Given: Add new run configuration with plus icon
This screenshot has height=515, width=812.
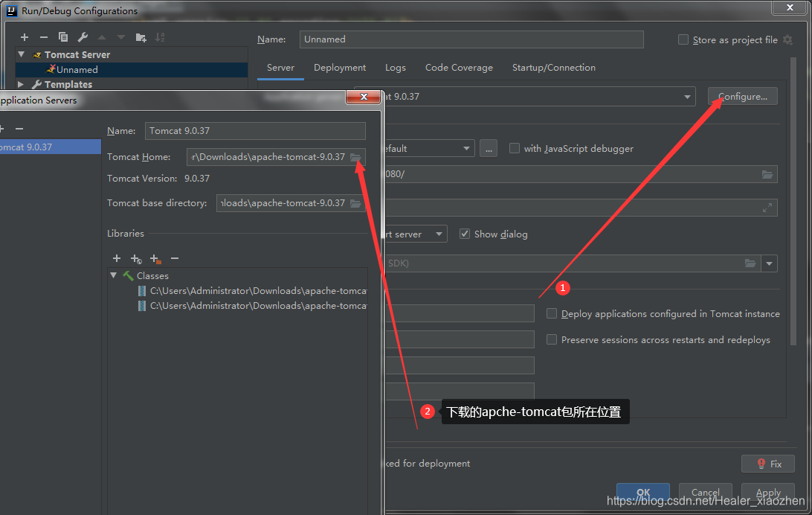Looking at the screenshot, I should (25, 37).
